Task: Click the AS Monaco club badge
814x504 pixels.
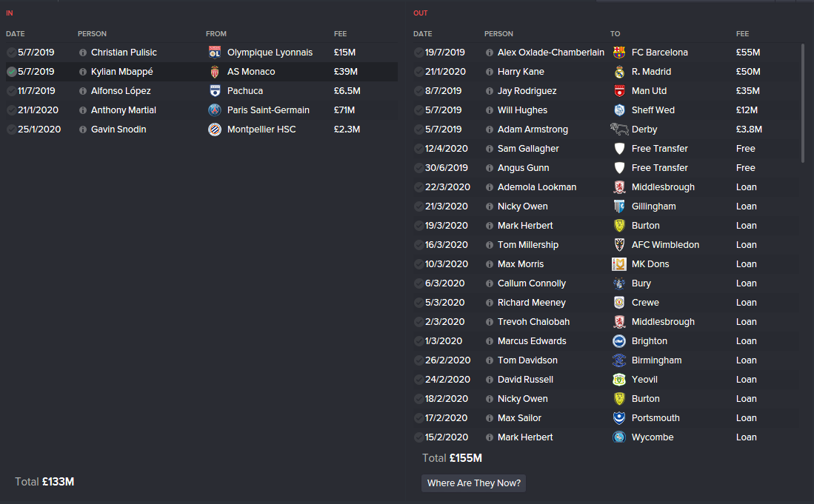Action: (215, 72)
